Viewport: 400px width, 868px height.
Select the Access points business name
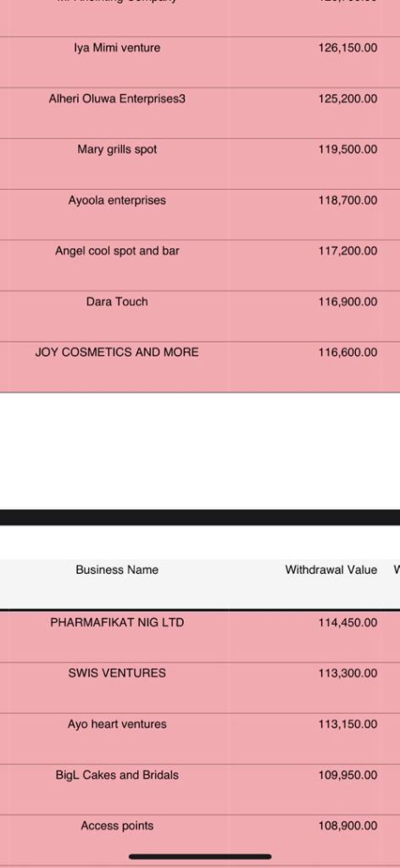[x=117, y=826]
